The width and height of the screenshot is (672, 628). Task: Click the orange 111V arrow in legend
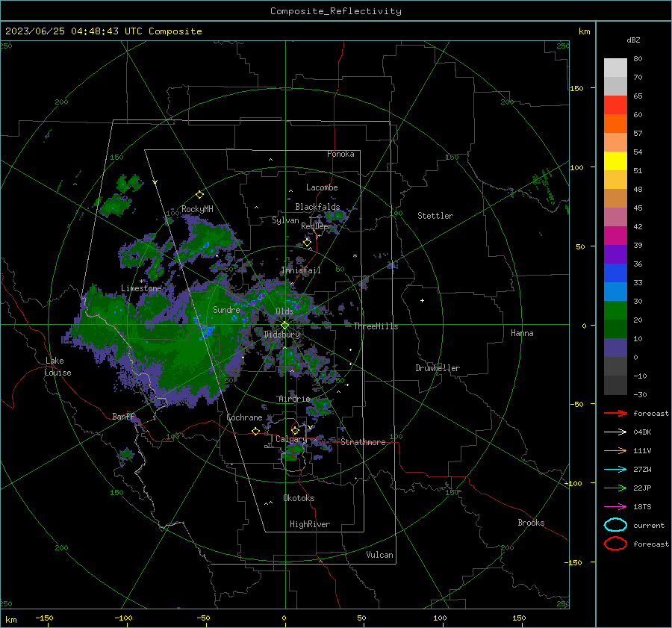(x=615, y=450)
